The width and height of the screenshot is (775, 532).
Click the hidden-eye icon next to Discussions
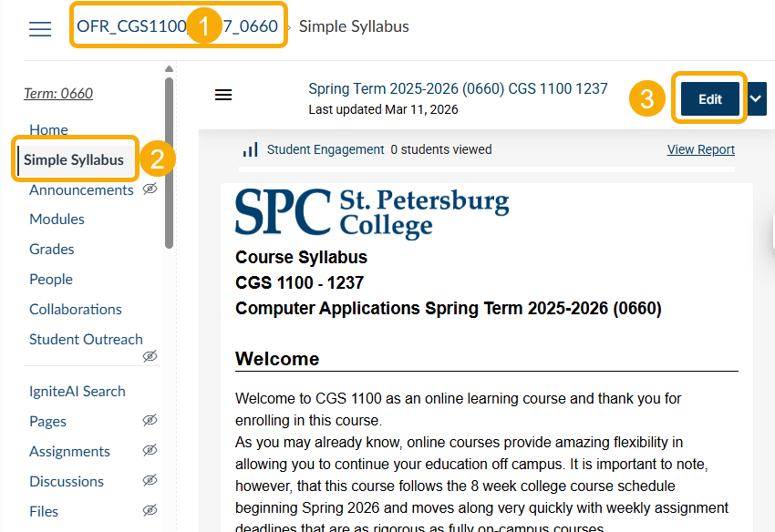[150, 479]
